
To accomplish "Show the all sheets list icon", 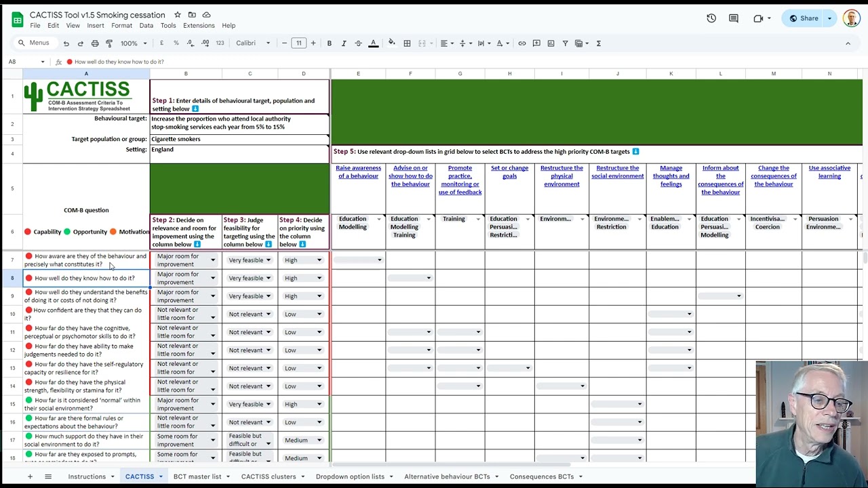I will 48,476.
